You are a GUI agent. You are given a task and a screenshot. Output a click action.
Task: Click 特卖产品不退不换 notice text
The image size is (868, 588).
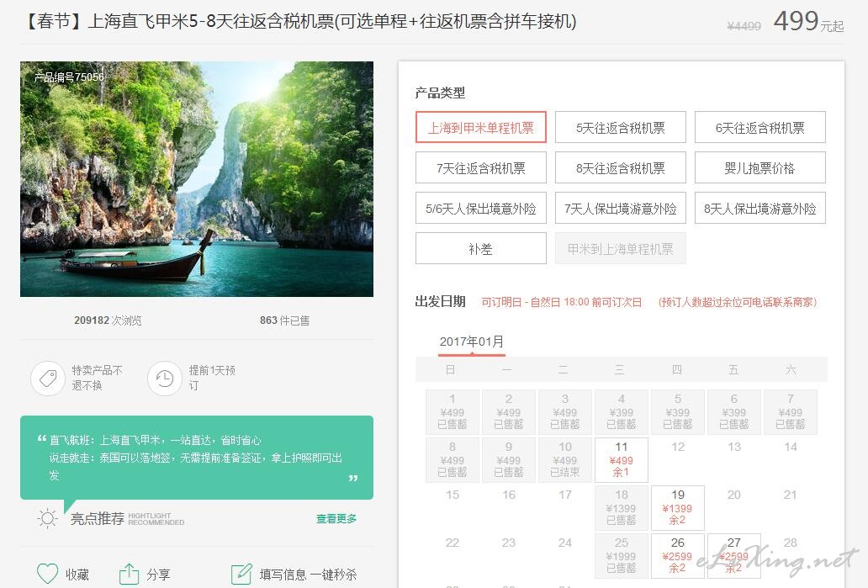pos(98,378)
